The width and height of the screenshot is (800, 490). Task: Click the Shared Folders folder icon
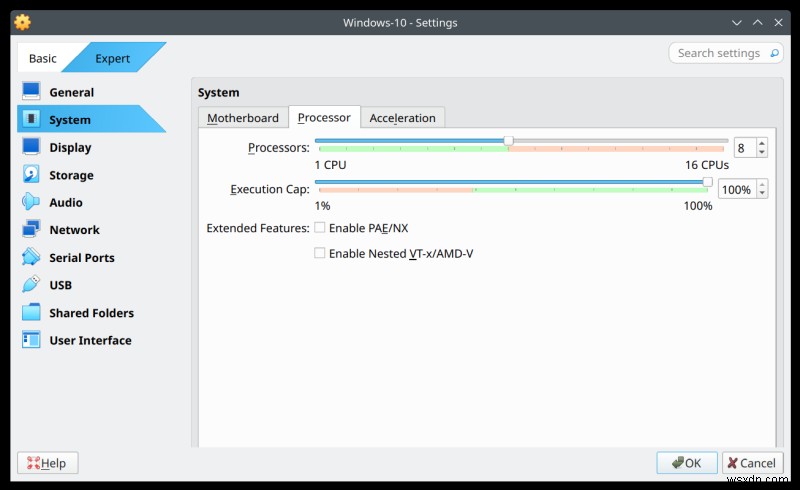(x=31, y=312)
